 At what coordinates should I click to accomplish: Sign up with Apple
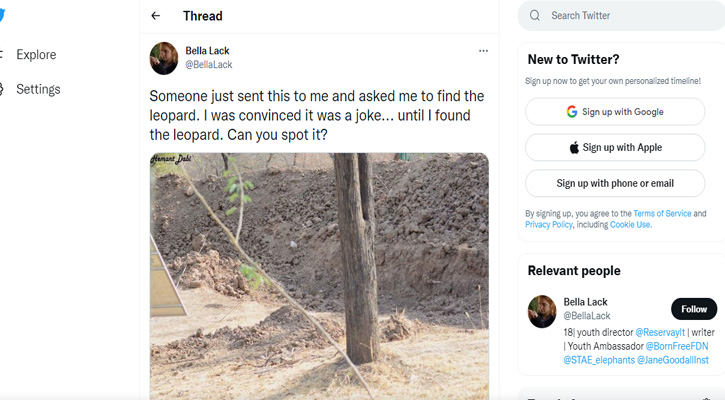(x=615, y=148)
